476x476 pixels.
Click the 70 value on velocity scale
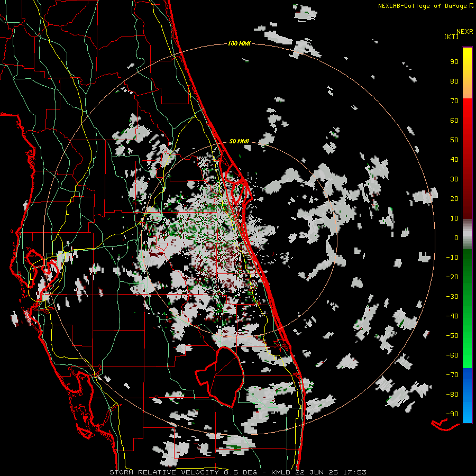(x=454, y=101)
